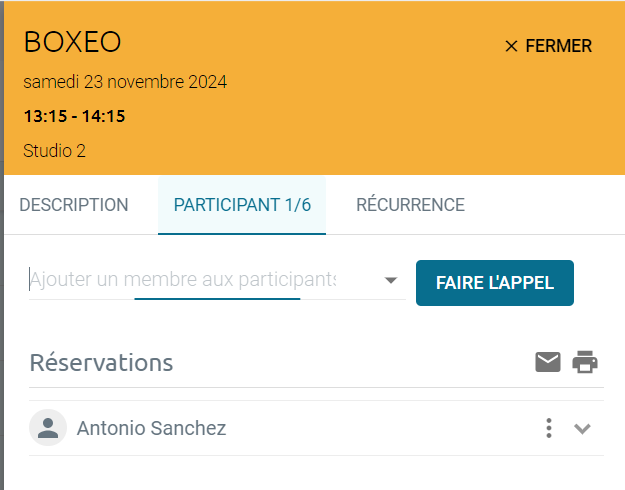Open three-dot menu for Antonio Sanchez
625x490 pixels.
point(549,428)
